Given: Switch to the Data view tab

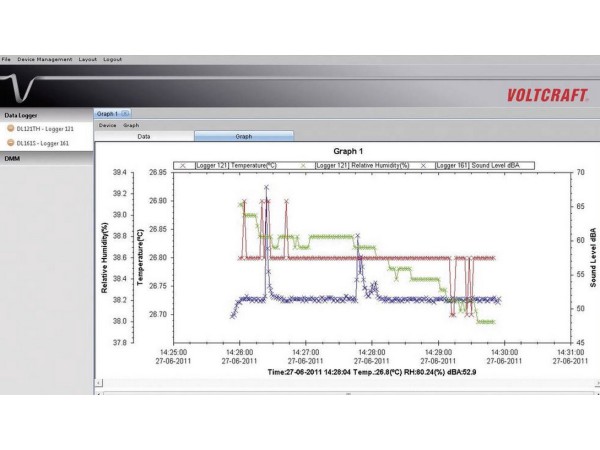Looking at the screenshot, I should [x=144, y=136].
